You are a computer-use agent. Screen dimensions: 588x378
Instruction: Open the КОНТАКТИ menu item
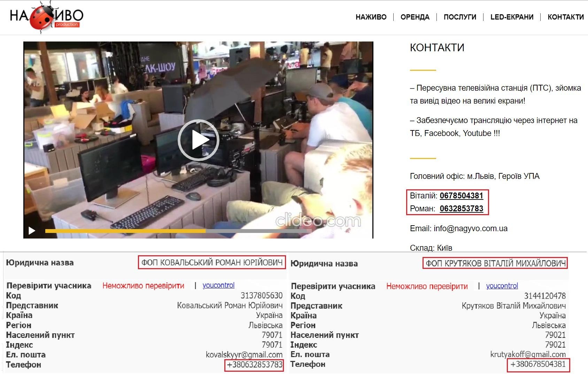coord(565,17)
